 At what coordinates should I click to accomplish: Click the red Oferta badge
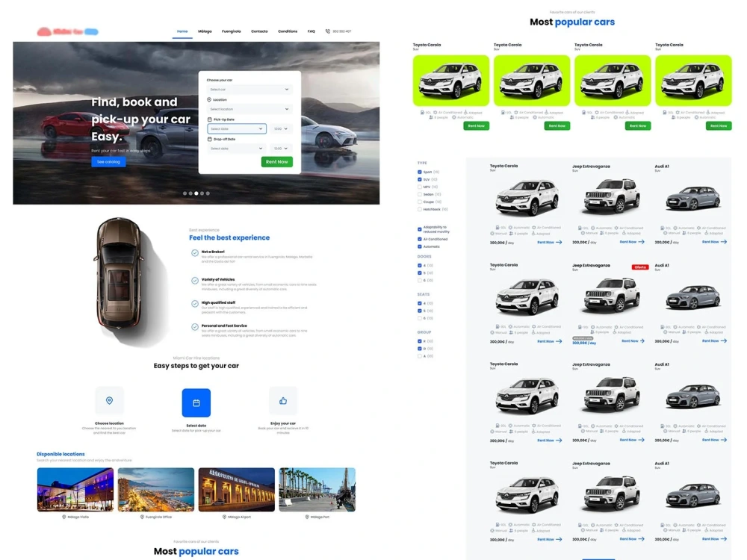pyautogui.click(x=640, y=267)
